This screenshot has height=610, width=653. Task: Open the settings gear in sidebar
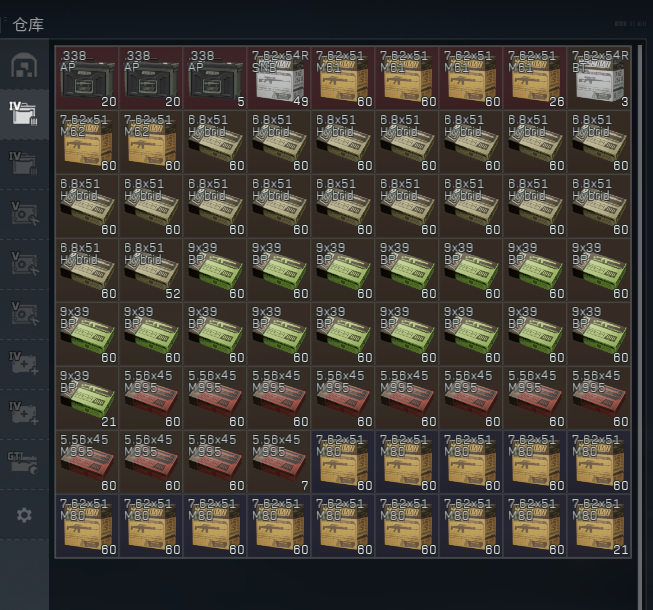(24, 515)
